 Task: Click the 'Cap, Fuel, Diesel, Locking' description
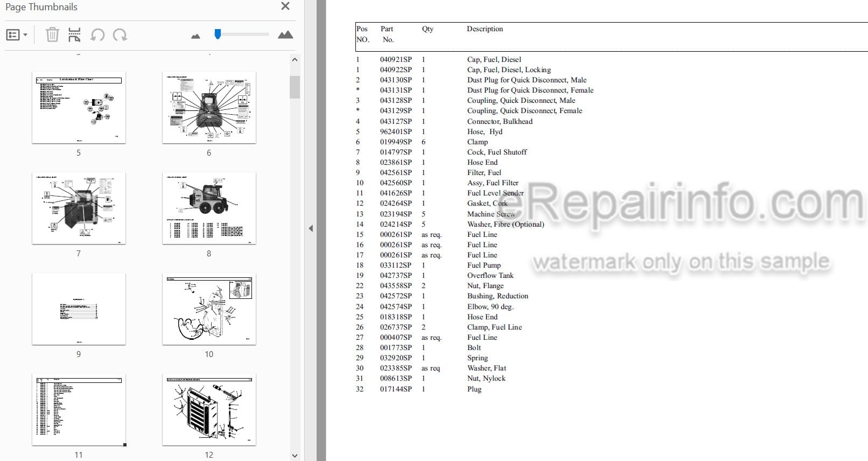509,70
